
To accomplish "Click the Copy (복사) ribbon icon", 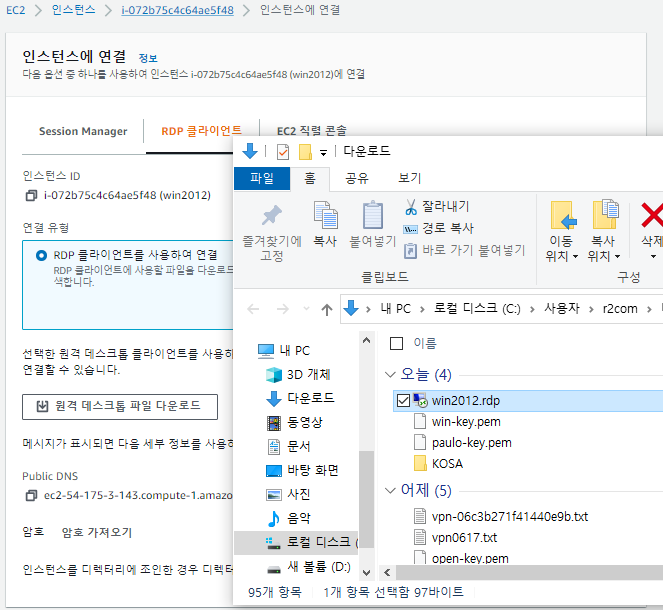I will coord(325,215).
